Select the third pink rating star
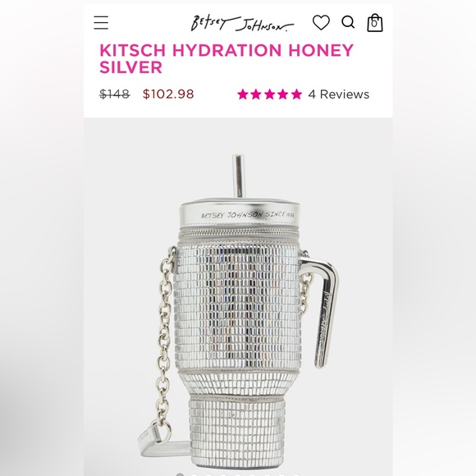476x476 pixels. pyautogui.click(x=269, y=94)
